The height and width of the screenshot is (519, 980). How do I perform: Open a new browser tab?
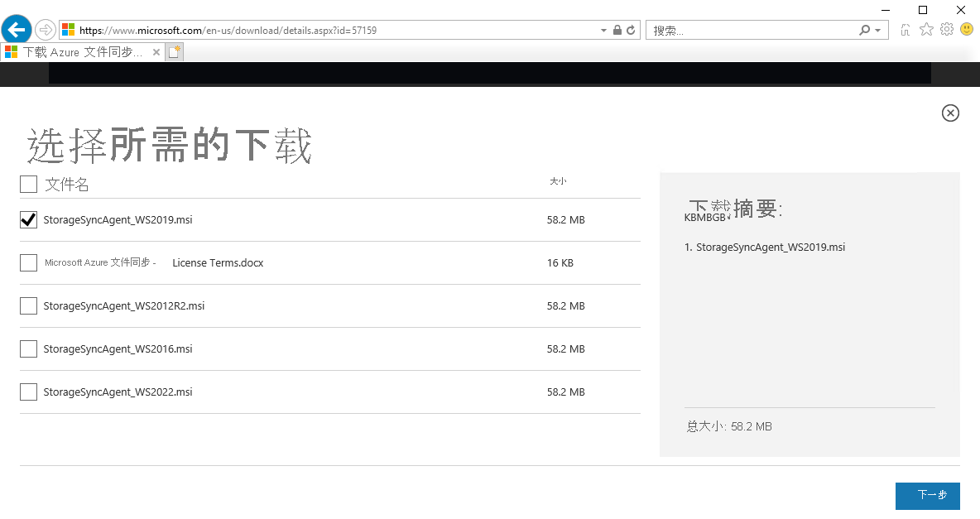[x=173, y=50]
